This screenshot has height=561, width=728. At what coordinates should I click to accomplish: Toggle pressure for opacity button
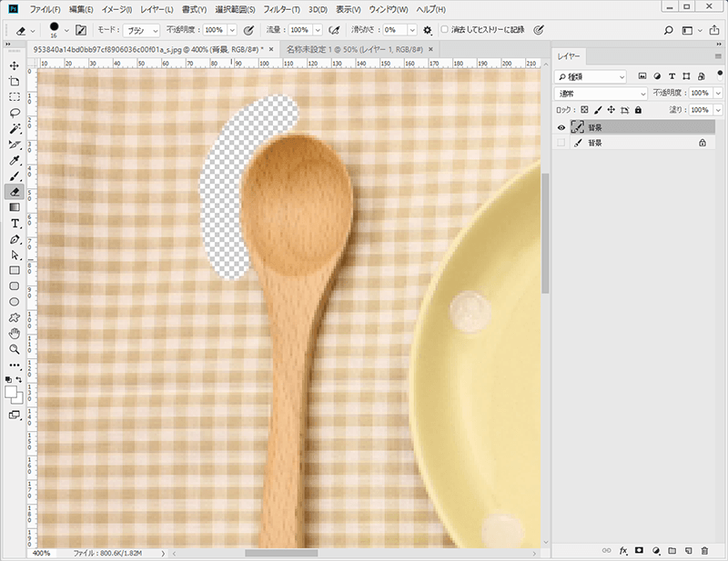click(248, 30)
